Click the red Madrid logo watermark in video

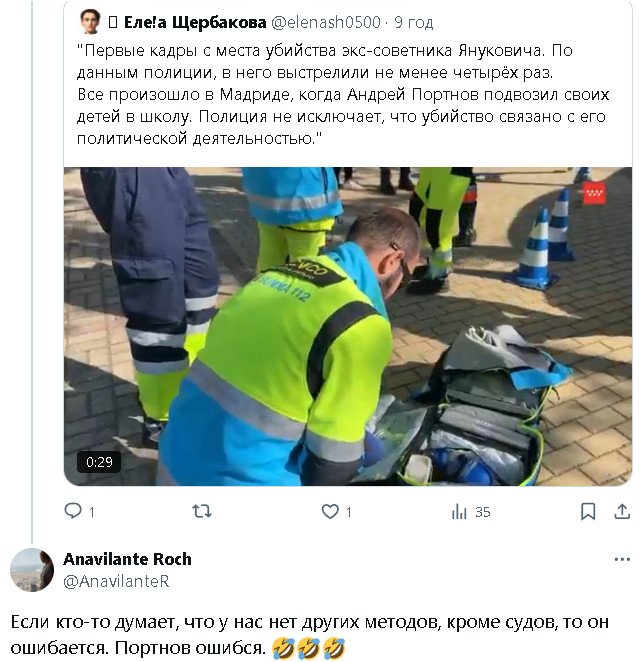[594, 193]
